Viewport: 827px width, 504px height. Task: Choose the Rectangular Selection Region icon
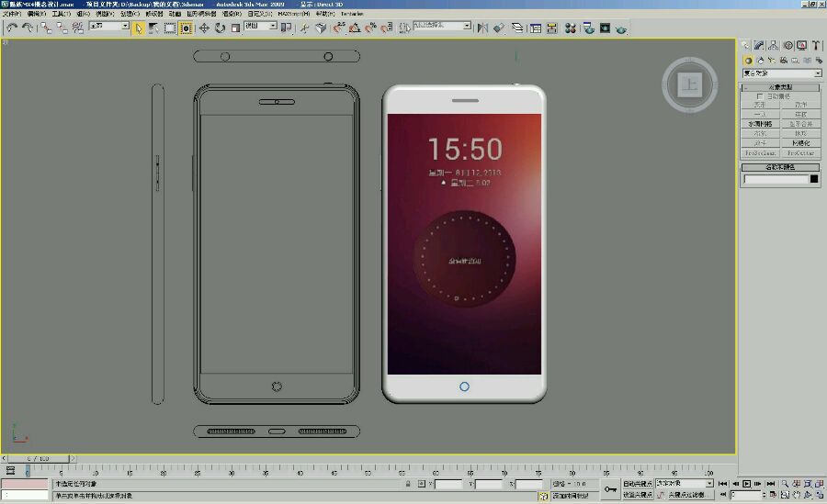click(170, 28)
